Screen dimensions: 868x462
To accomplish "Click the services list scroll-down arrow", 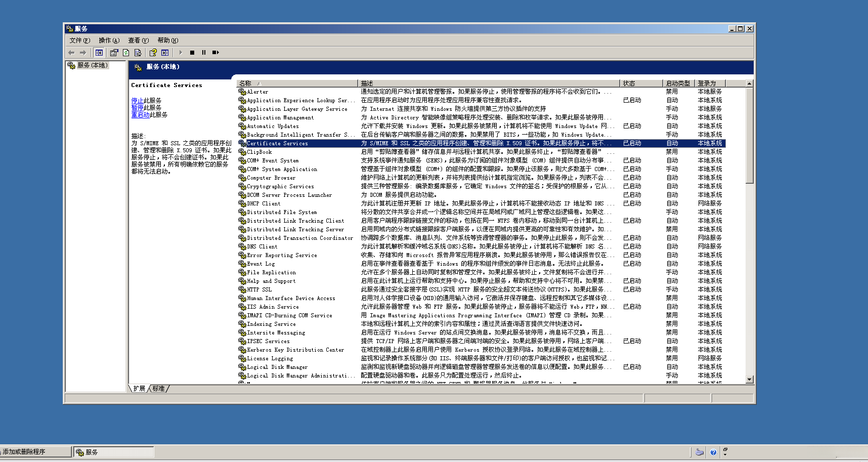I will click(x=749, y=380).
